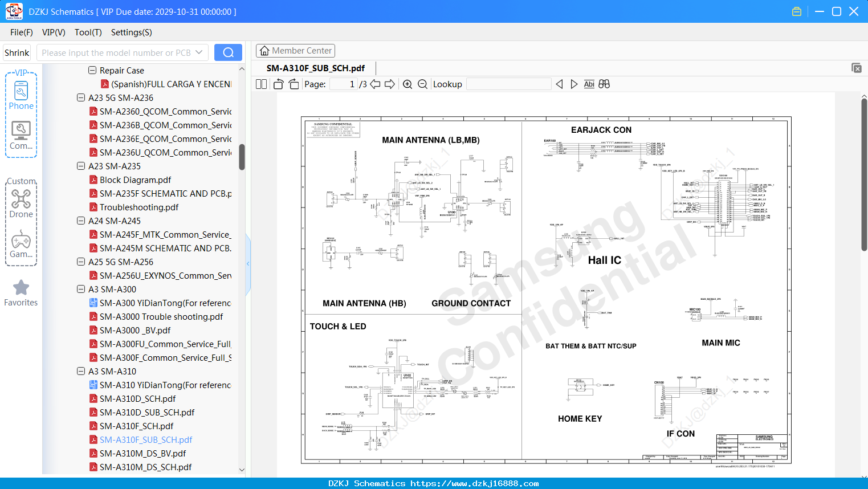Collapse the A23 SM-A235 group
This screenshot has width=868, height=489.
[x=81, y=166]
